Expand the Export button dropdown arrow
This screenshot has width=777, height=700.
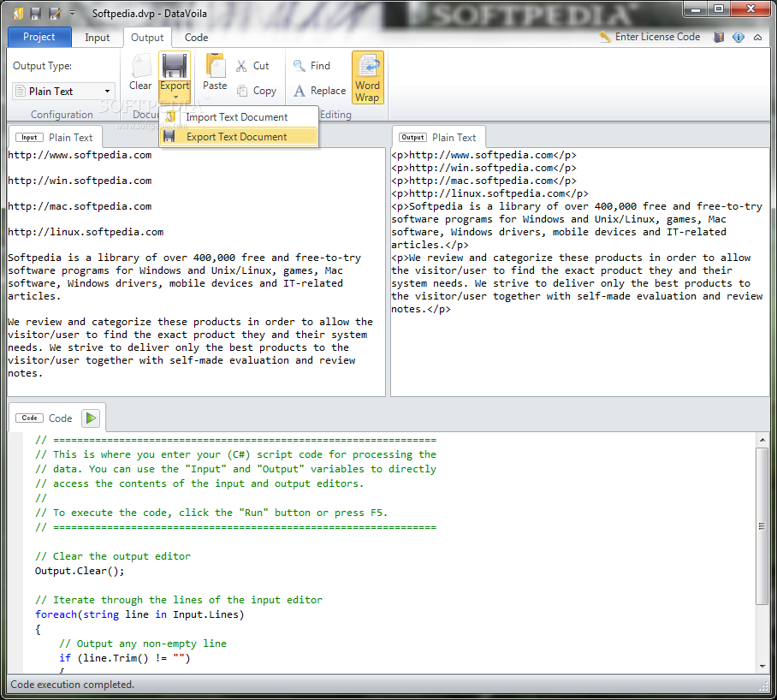pyautogui.click(x=175, y=97)
